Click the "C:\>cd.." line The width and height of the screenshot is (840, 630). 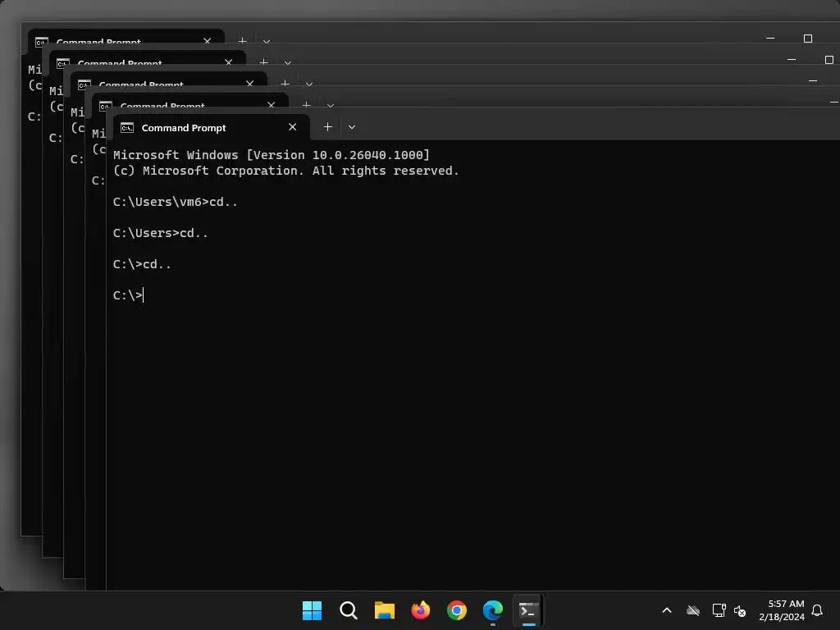pos(142,264)
